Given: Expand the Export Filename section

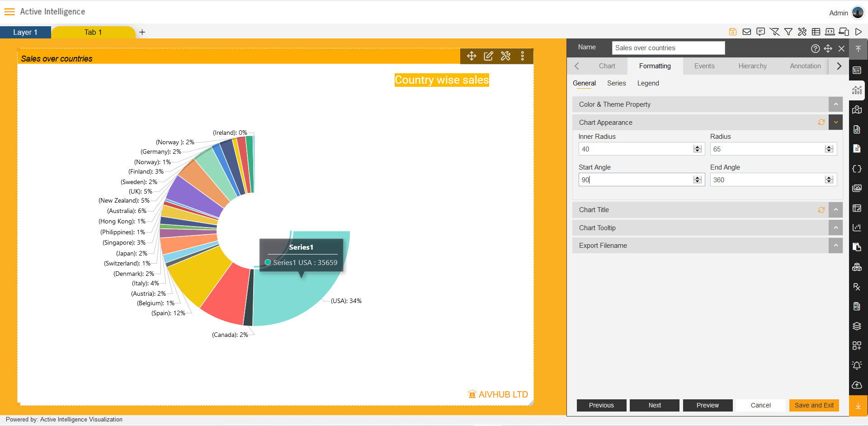Looking at the screenshot, I should tap(835, 246).
